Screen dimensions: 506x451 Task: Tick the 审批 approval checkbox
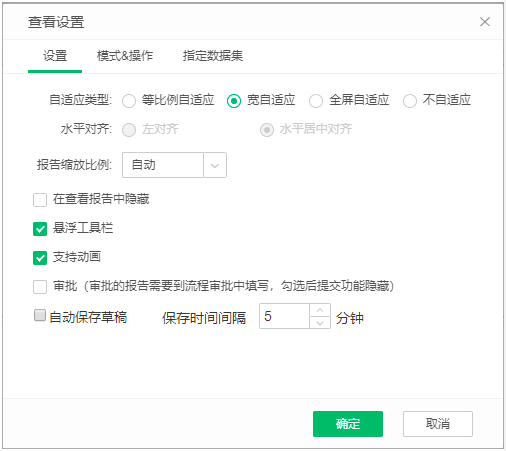pos(40,287)
